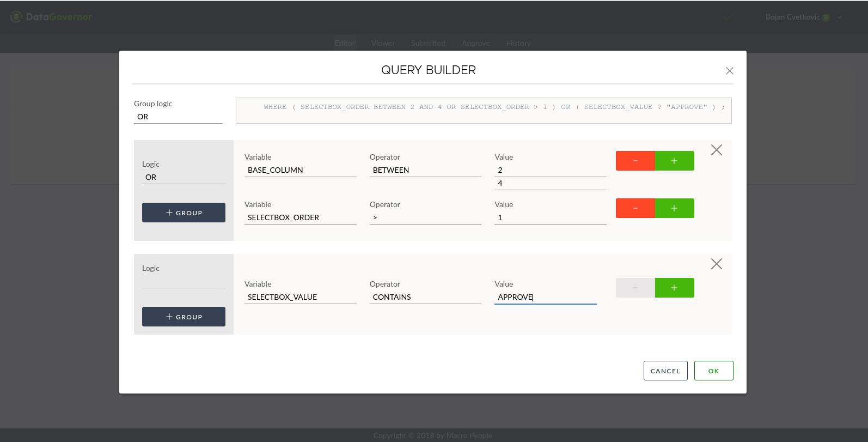Screen dimensions: 868x442
Task: Delete the first condition group with X
Action: (x=716, y=150)
